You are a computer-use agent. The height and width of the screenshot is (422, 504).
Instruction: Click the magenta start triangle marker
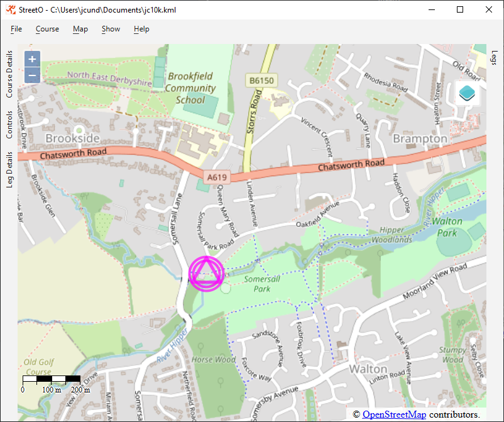[x=206, y=274]
